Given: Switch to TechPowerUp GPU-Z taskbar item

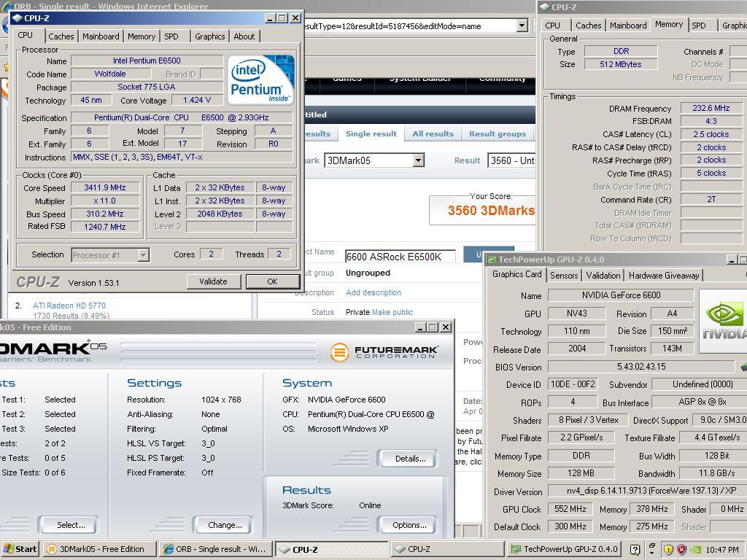Looking at the screenshot, I should (x=565, y=549).
